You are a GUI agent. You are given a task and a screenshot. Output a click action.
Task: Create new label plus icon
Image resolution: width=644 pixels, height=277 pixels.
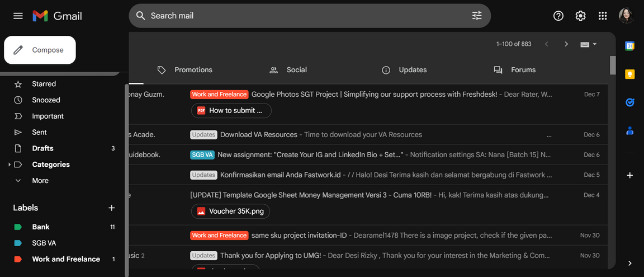coord(111,208)
